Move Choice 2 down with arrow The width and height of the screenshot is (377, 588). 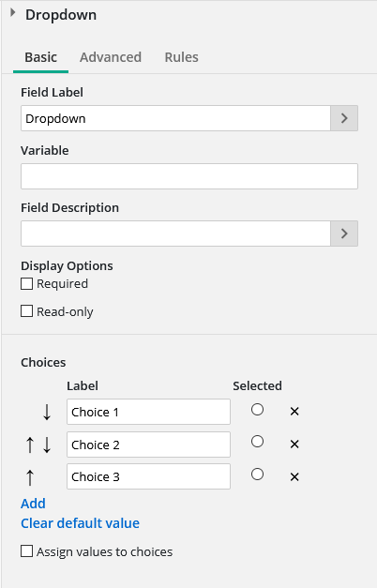47,445
